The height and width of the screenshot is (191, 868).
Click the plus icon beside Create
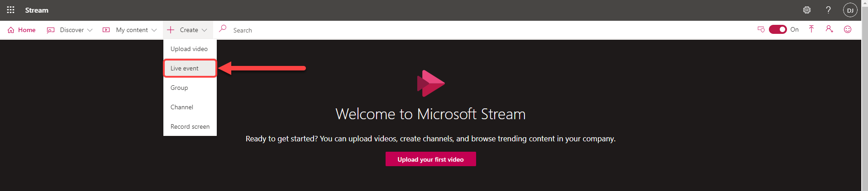[171, 30]
